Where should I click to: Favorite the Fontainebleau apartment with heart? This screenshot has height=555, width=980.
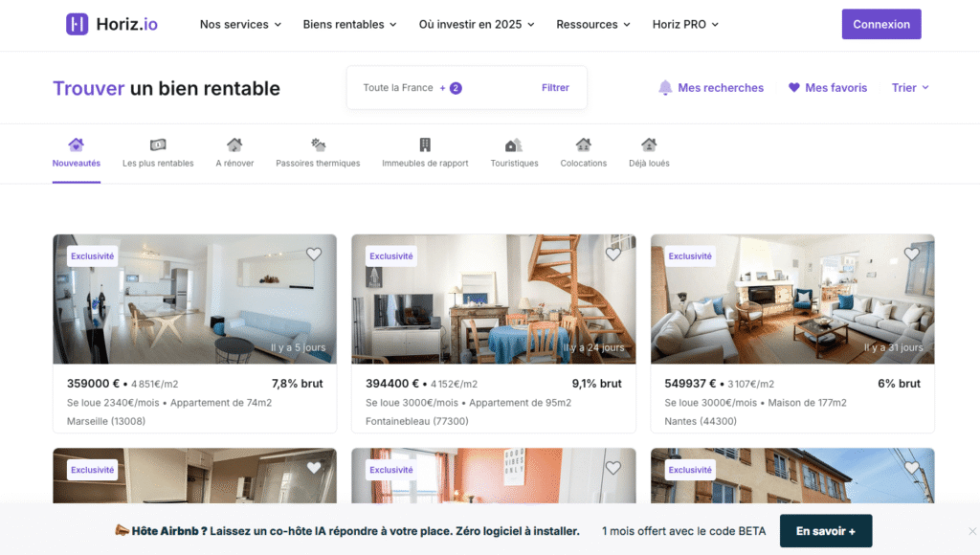[613, 255]
